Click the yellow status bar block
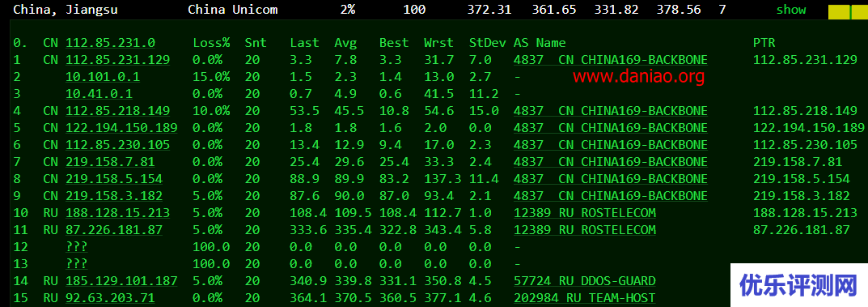This screenshot has width=868, height=307. click(848, 12)
